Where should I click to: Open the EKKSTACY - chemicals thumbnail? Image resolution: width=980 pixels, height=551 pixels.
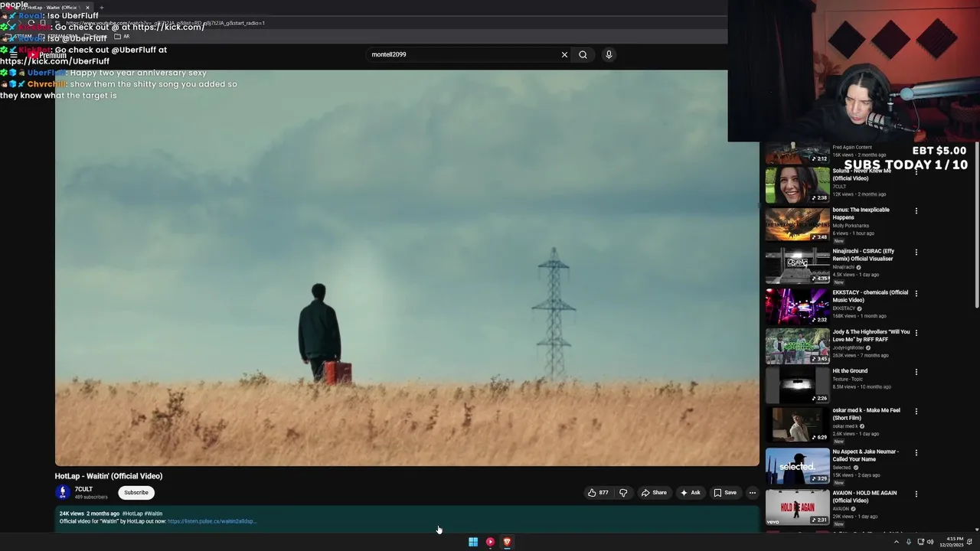[x=797, y=307]
